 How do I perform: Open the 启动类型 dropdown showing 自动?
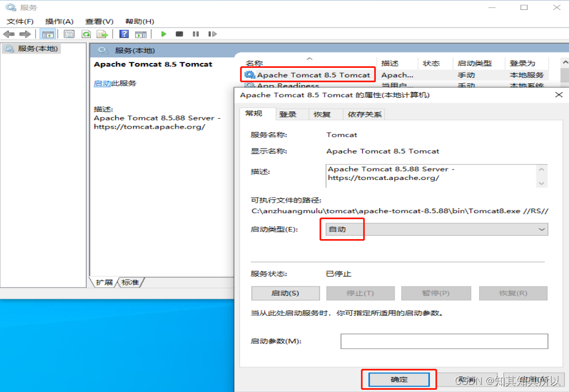click(x=437, y=229)
